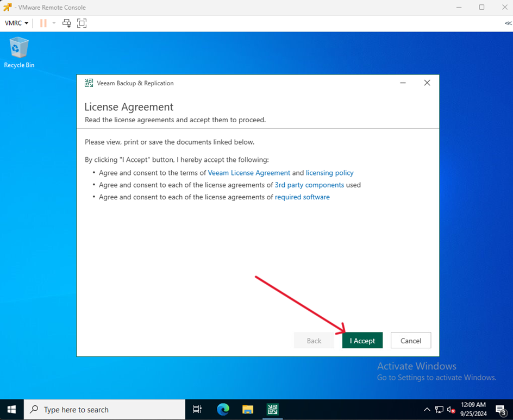Click the double-chevron icon on VMRC toolbar

[x=508, y=23]
